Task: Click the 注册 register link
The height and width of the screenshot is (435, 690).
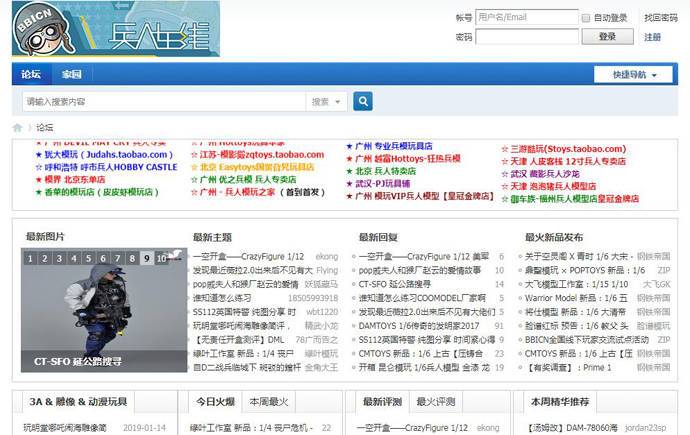Action: (x=652, y=37)
